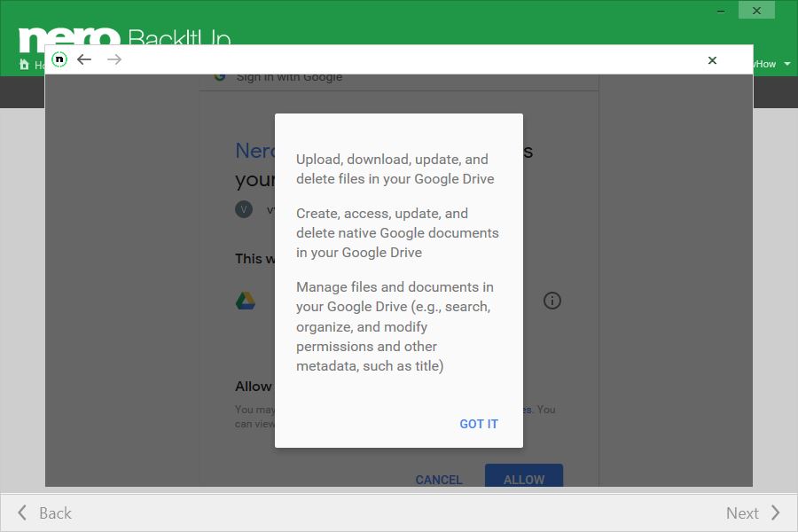Click the text 'Create, access, update, and'
Screen dimensions: 798x532
[x=381, y=214]
